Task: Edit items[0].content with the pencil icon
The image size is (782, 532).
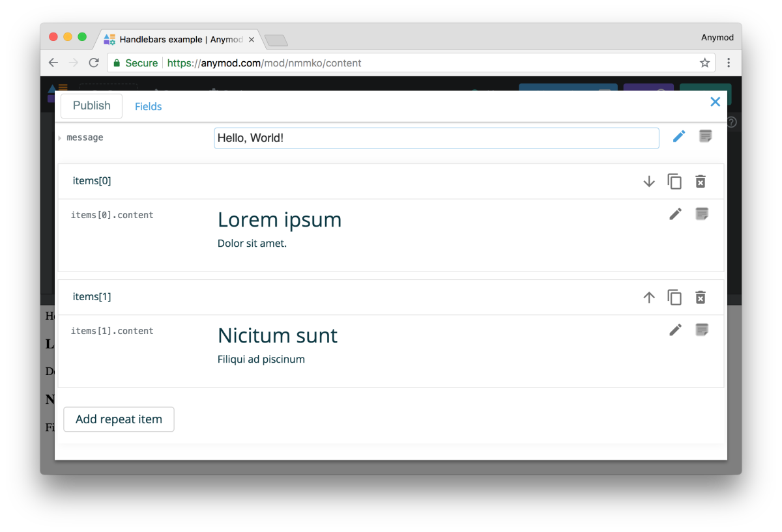Action: (x=675, y=214)
